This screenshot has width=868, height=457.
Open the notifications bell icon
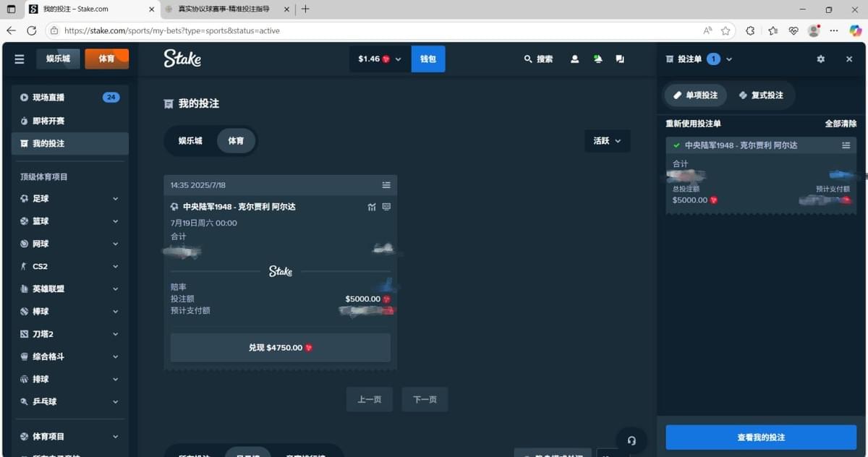pos(597,59)
